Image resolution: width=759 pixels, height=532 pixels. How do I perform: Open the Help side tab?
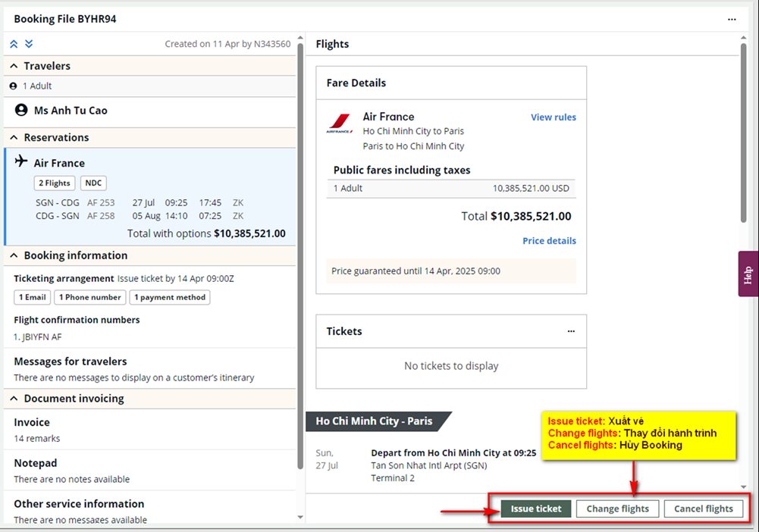click(x=748, y=274)
